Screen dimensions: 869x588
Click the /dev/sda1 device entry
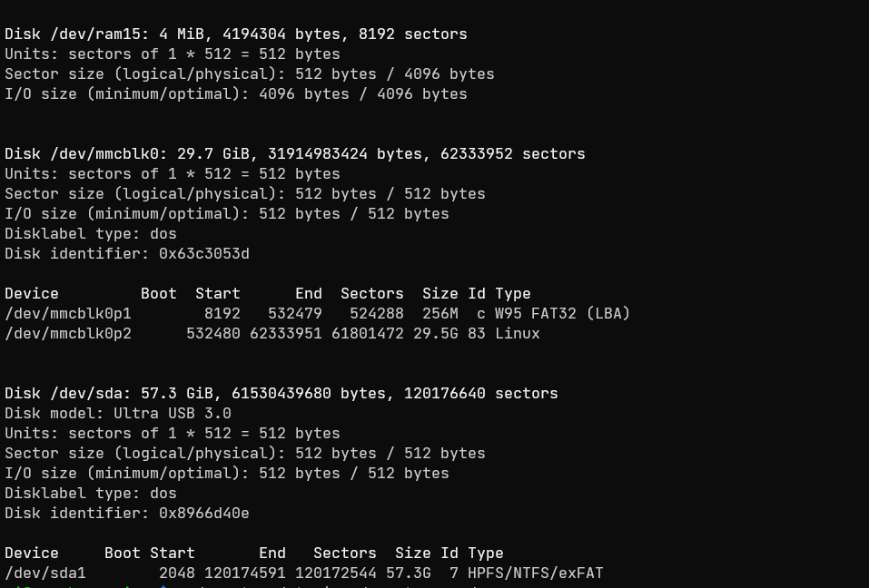pos(45,573)
